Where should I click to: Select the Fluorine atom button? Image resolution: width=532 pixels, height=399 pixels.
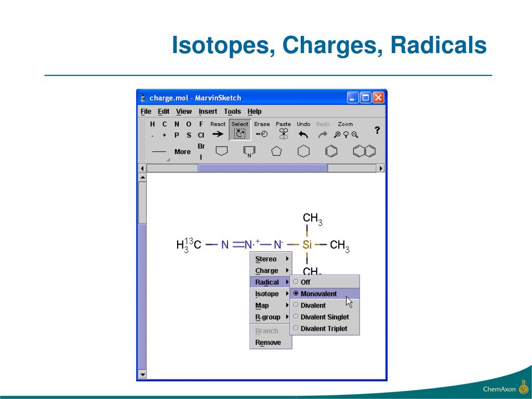tap(201, 124)
